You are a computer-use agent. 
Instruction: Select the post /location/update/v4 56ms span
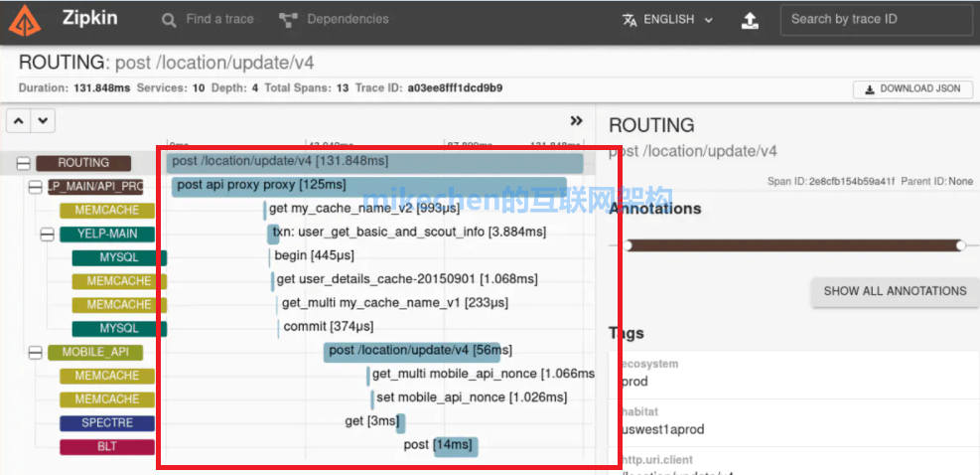pyautogui.click(x=412, y=351)
